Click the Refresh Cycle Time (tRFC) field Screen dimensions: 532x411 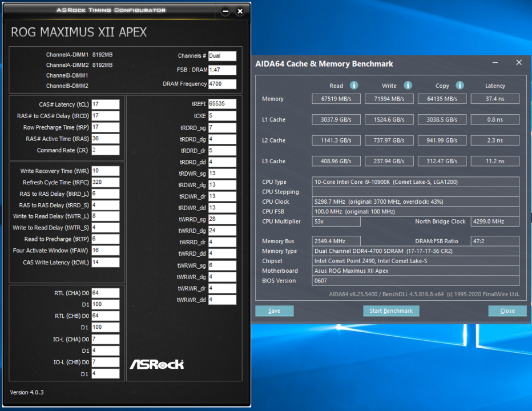coord(105,183)
